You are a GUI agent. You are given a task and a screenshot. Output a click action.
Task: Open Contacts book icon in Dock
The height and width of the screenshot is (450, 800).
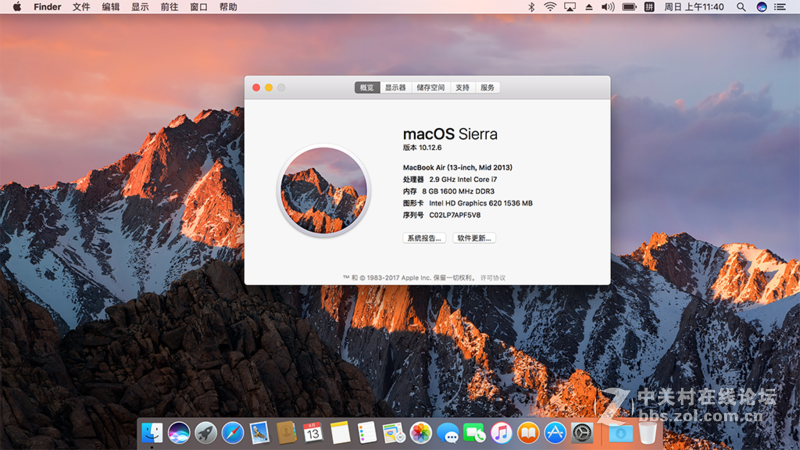(x=286, y=433)
